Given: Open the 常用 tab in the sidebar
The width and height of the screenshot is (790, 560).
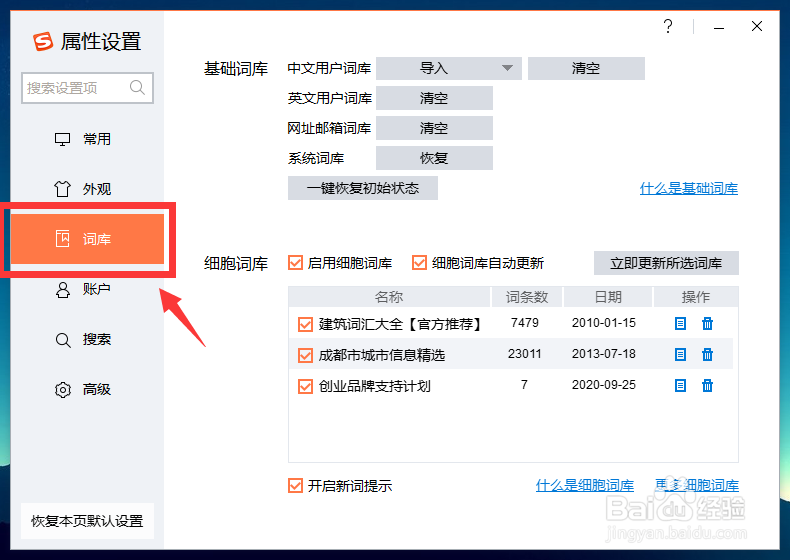Looking at the screenshot, I should [x=87, y=139].
